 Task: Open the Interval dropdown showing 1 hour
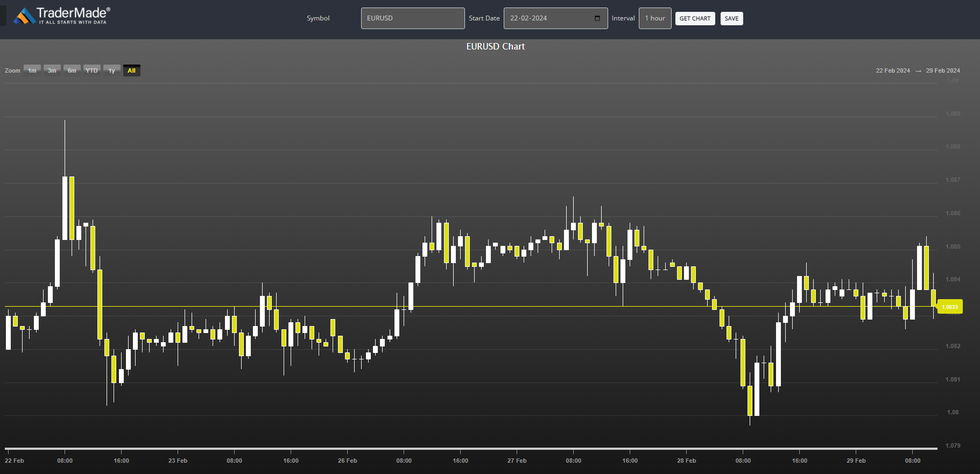pos(655,18)
